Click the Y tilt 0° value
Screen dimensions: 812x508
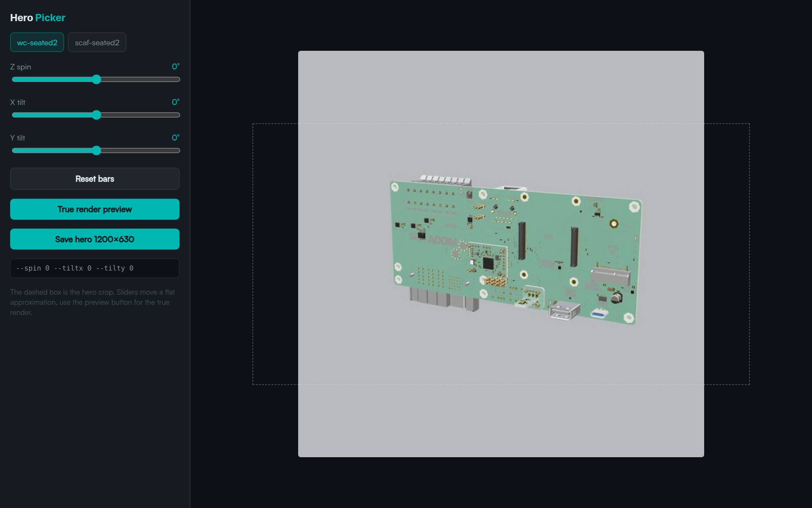(176, 138)
